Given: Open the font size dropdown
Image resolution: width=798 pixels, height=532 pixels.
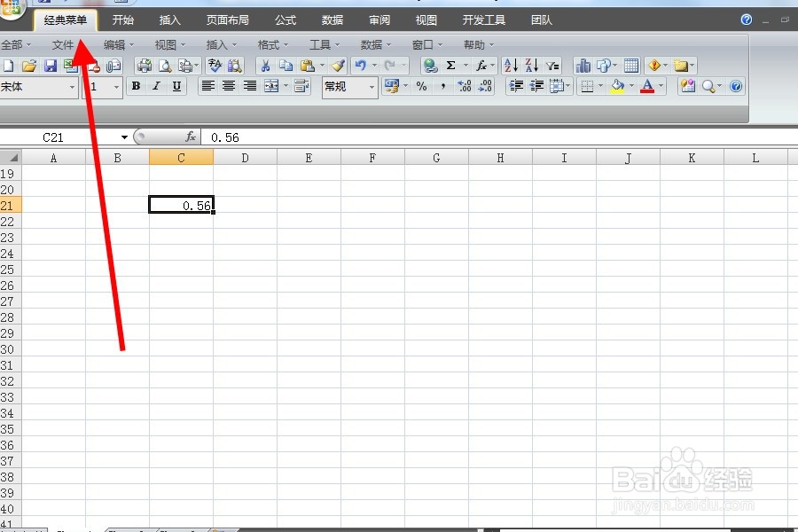Looking at the screenshot, I should click(116, 87).
